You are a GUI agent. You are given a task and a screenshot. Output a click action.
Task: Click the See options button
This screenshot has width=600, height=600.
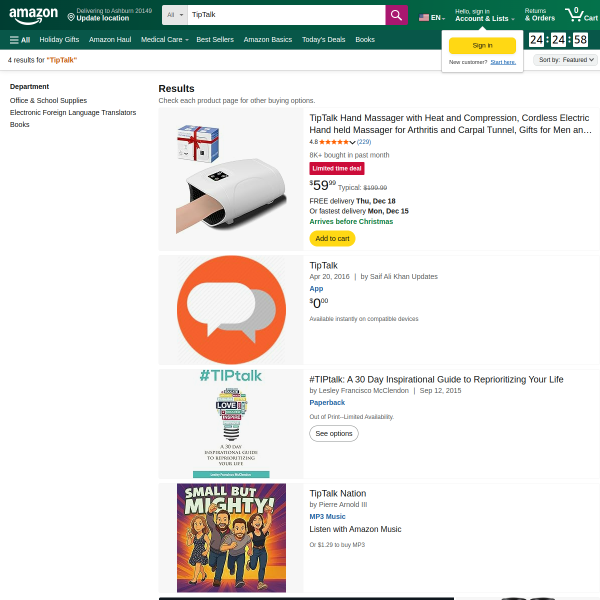[x=334, y=434]
